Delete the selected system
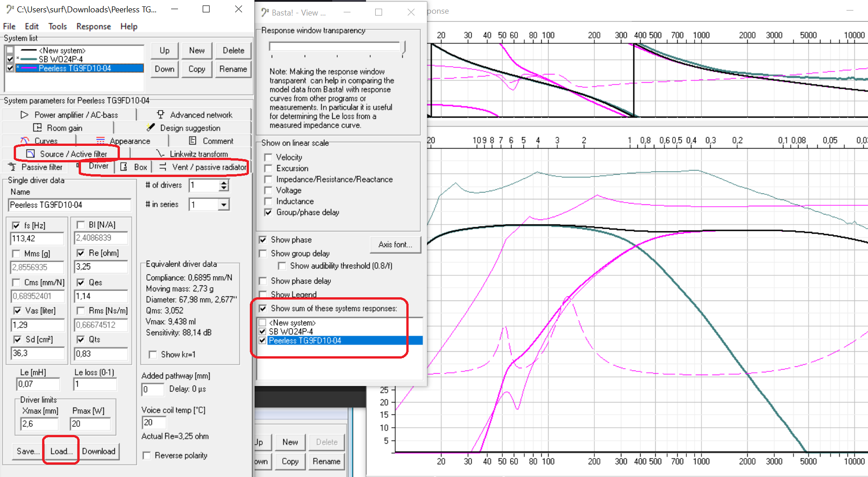Viewport: 868px width, 477px height. (233, 50)
